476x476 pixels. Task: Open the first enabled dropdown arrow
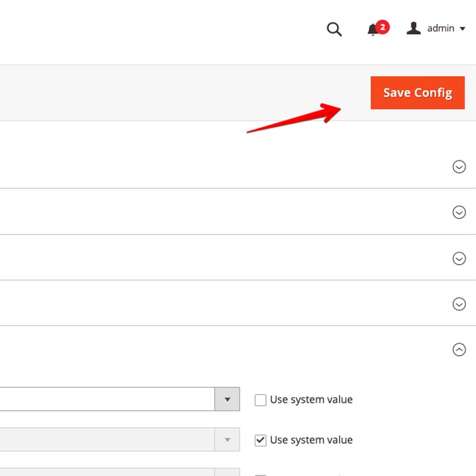pos(227,399)
